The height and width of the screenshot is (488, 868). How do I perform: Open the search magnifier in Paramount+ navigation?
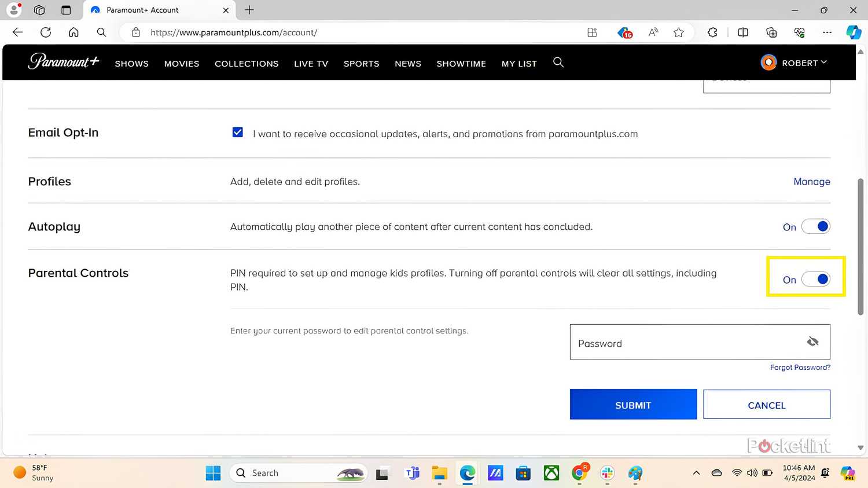tap(558, 62)
